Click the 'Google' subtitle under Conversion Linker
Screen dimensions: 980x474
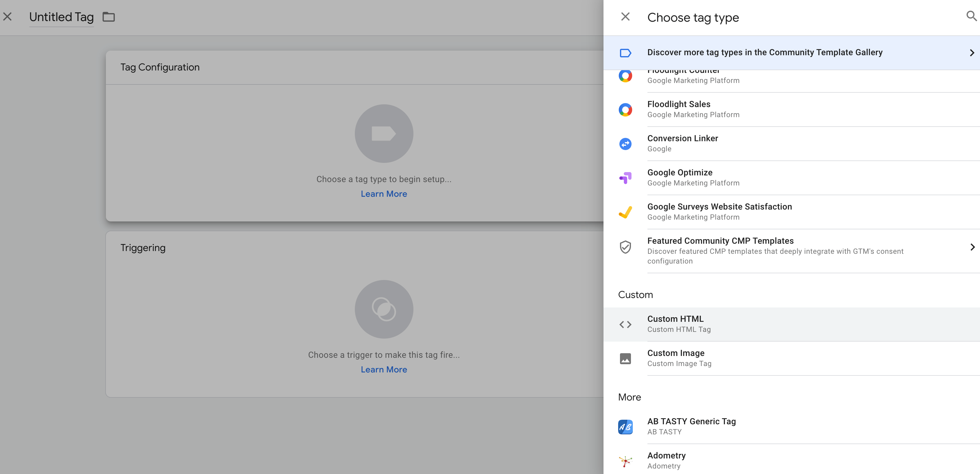pos(659,149)
